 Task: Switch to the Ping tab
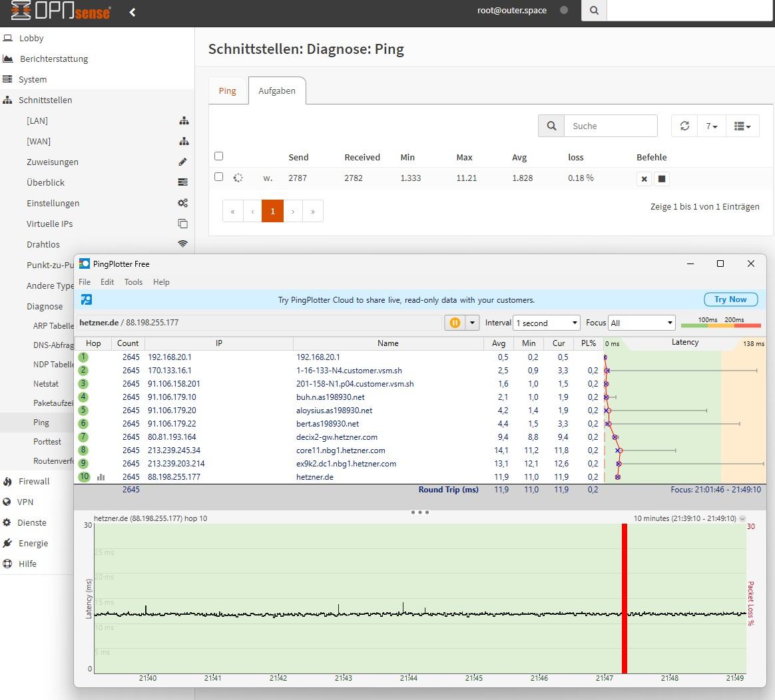click(x=227, y=91)
